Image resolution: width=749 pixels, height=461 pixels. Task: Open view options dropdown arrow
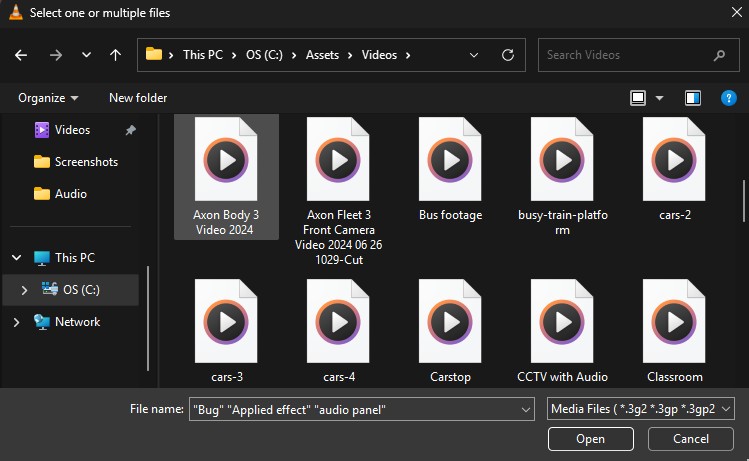[660, 98]
